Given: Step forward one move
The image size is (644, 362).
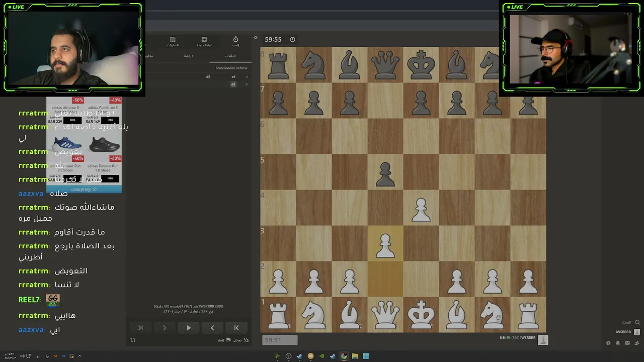Looking at the screenshot, I should 165,328.
